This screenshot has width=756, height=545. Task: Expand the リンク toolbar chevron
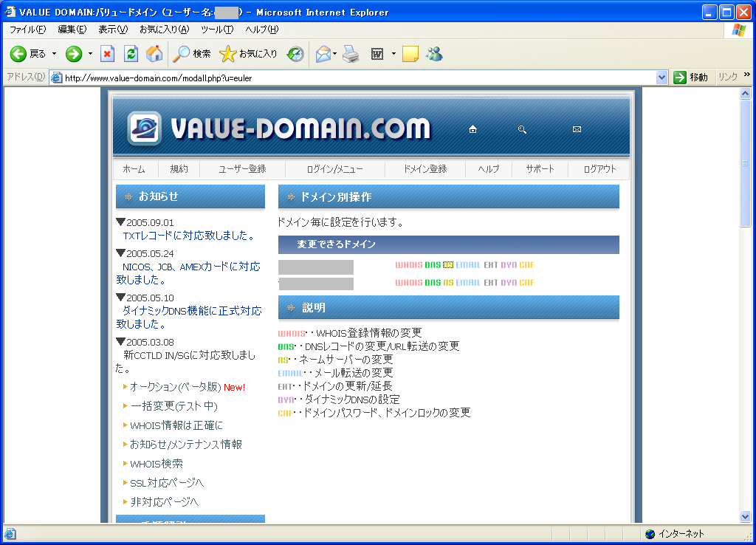coord(747,75)
